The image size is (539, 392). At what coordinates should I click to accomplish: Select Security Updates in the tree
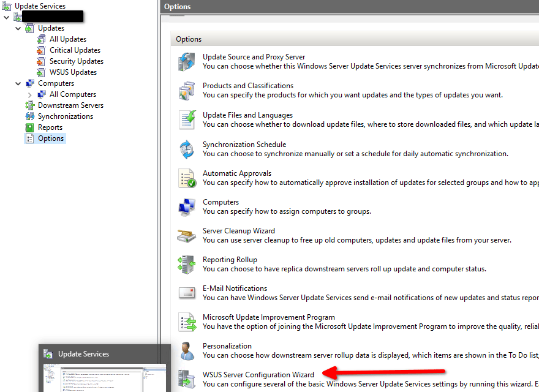(77, 61)
